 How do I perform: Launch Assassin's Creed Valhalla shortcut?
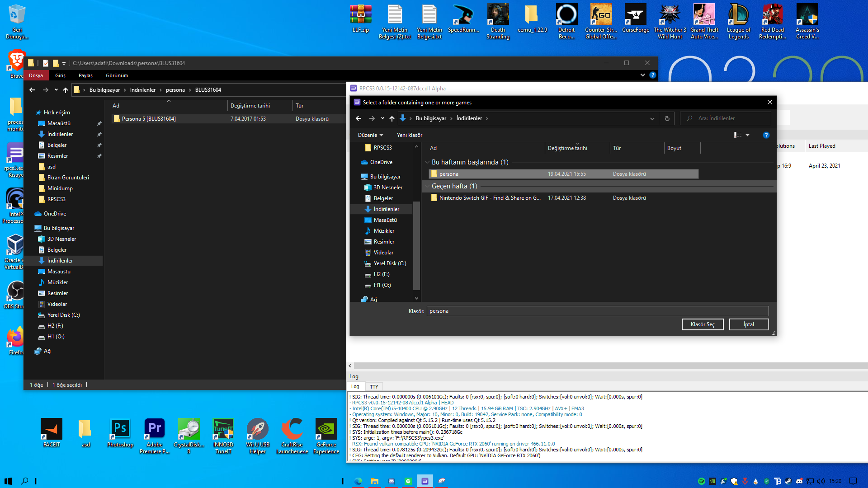click(x=807, y=21)
